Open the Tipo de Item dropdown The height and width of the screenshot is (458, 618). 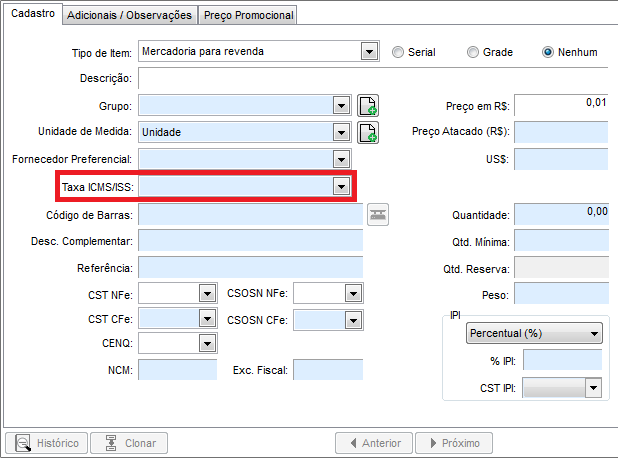pos(369,51)
